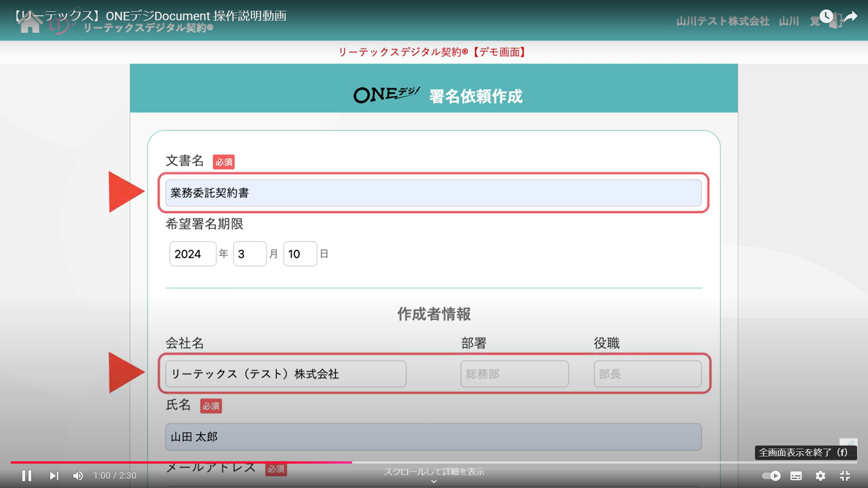Click the 氏名 field containing 山田太郎
This screenshot has width=868, height=488.
pos(433,437)
